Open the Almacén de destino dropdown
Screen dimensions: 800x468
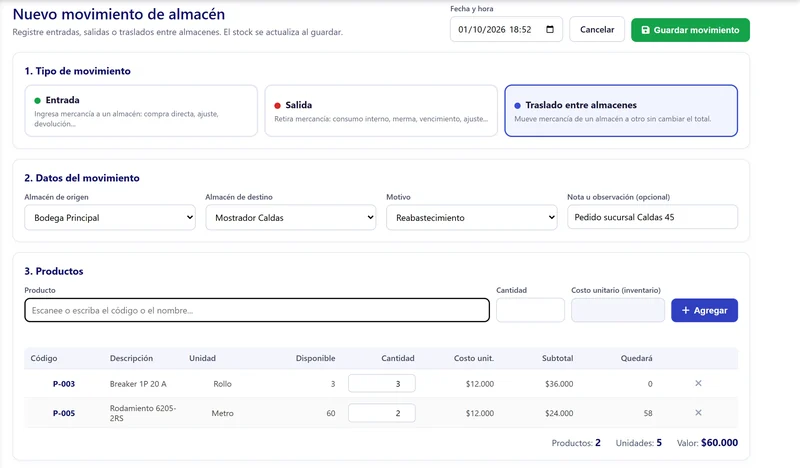[291, 217]
